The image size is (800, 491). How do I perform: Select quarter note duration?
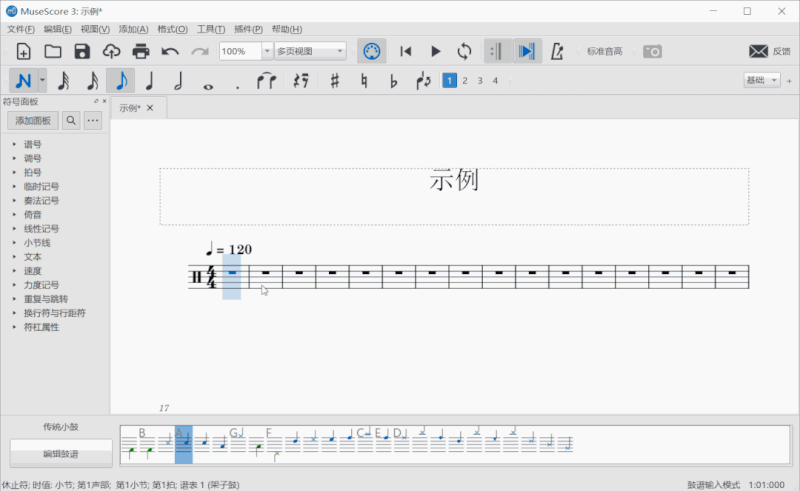[x=149, y=81]
